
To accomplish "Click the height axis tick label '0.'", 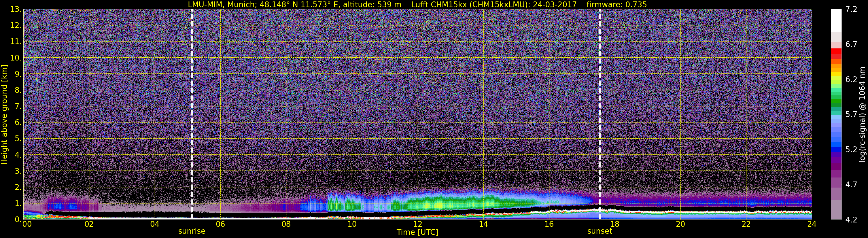I will (x=18, y=220).
